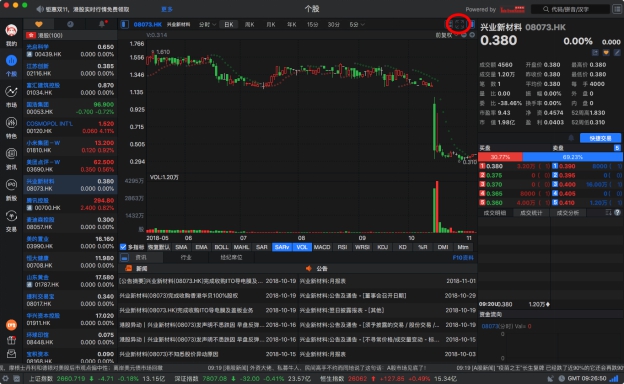Click the pencil note icon in quote panel
This screenshot has height=384, width=624.
coord(617,53)
